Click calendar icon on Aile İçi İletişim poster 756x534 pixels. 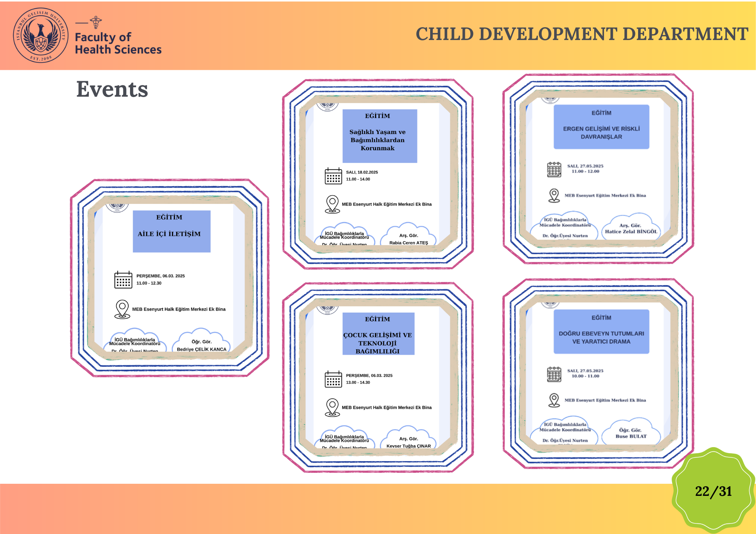tap(123, 279)
